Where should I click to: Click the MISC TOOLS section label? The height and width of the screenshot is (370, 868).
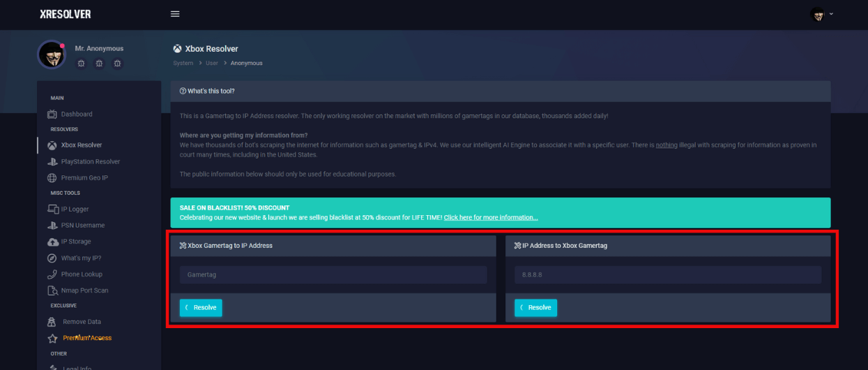pos(66,193)
